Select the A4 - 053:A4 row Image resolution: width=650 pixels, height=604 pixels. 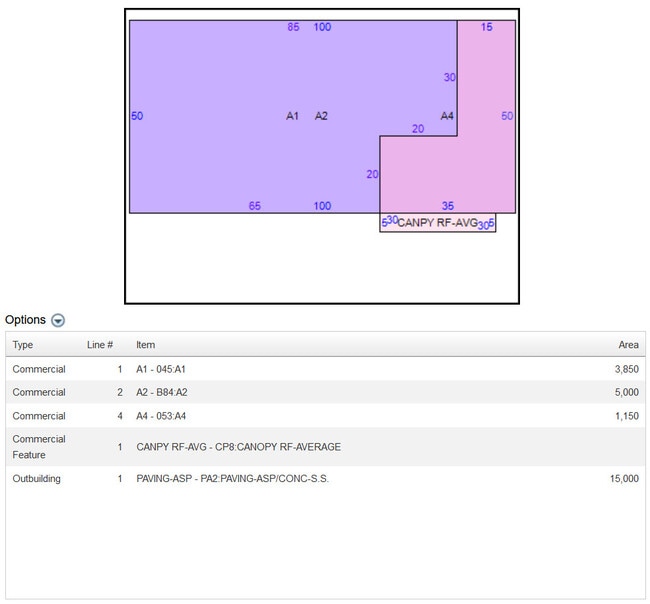pos(161,416)
